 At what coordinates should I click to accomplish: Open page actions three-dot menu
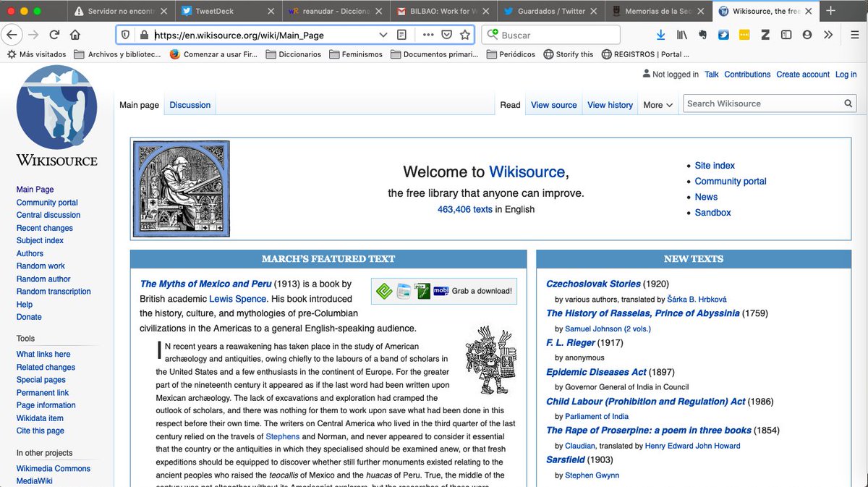[428, 35]
